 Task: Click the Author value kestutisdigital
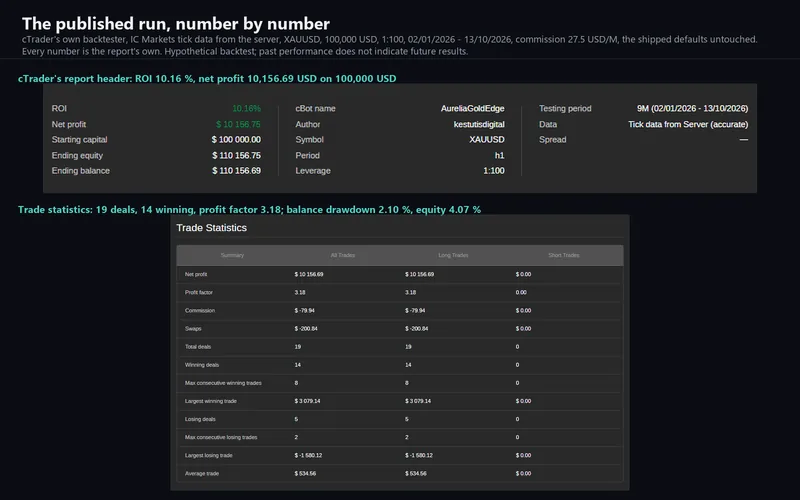pos(479,124)
